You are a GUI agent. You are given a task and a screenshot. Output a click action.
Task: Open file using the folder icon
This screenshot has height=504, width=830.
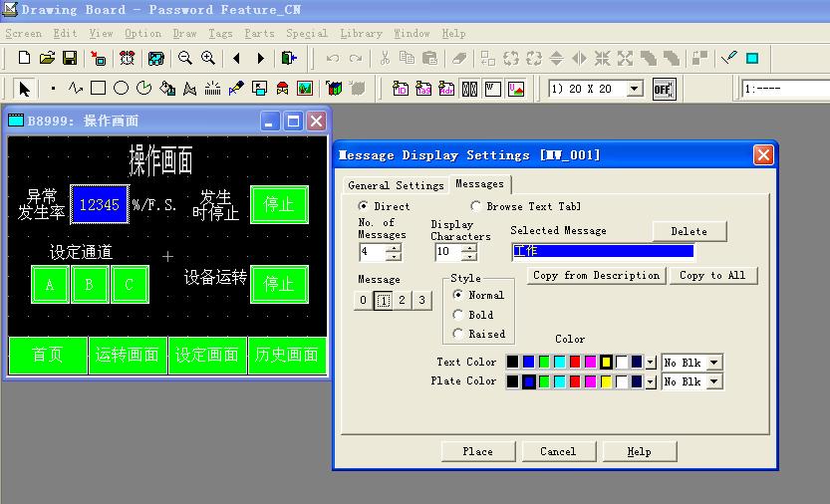coord(47,59)
